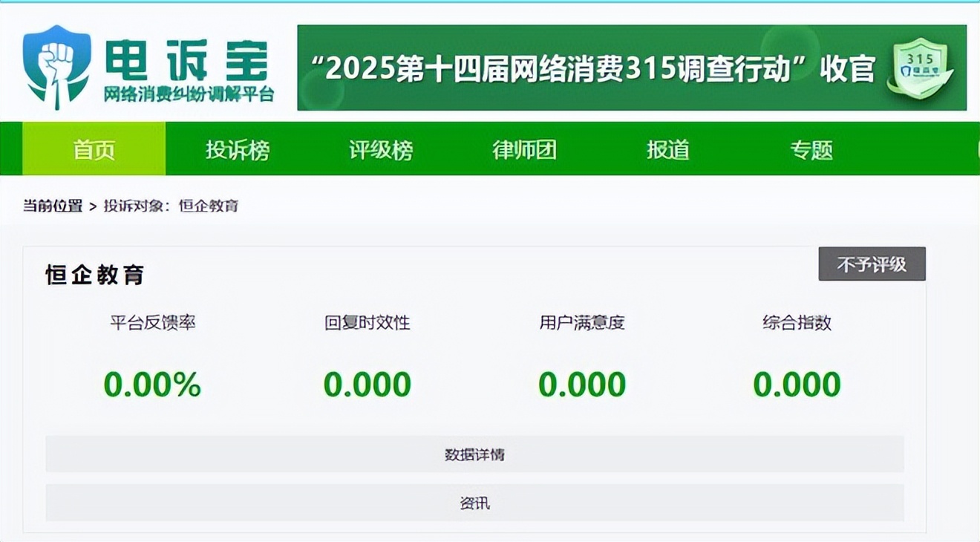Click the 电诉宝 shield fist logo
This screenshot has height=542, width=980.
click(57, 68)
